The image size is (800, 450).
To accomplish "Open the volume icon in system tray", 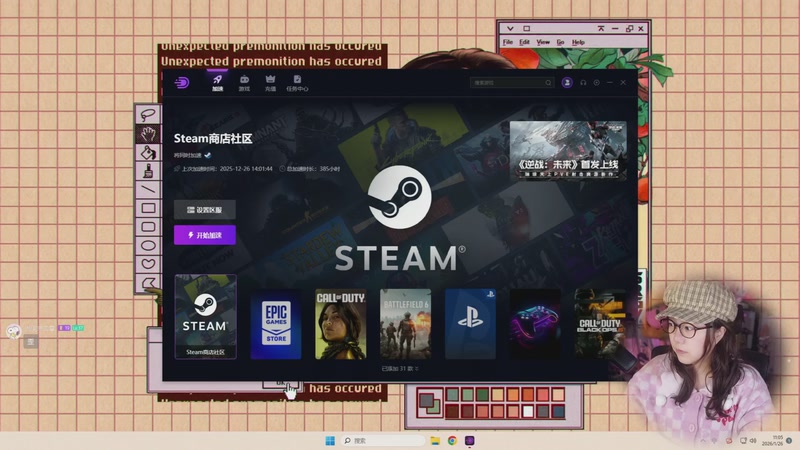I will pyautogui.click(x=753, y=440).
